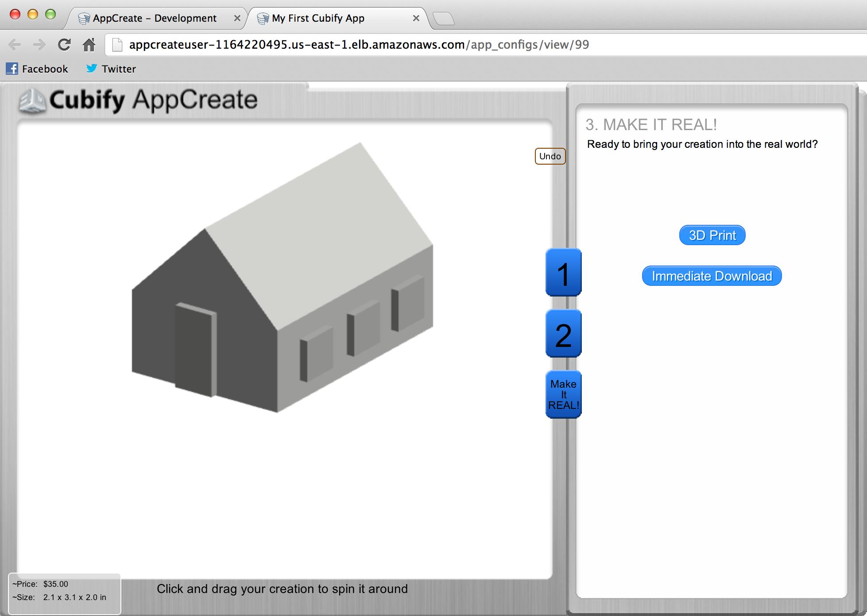
Task: Click the macOS red close window button
Action: (15, 14)
